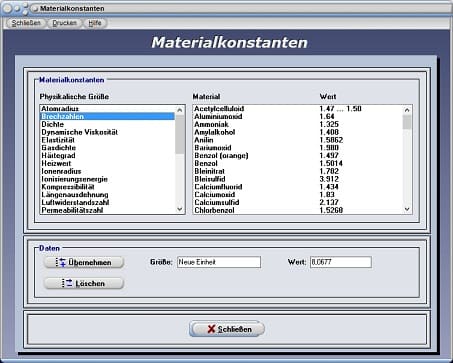Select Permeabilitätszahl entry
The height and width of the screenshot is (363, 453).
click(x=107, y=210)
